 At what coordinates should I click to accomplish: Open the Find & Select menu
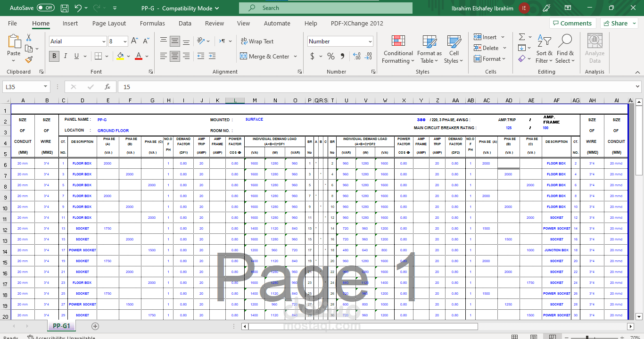click(x=565, y=49)
